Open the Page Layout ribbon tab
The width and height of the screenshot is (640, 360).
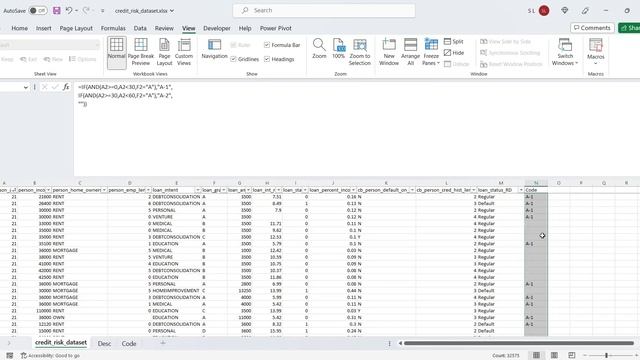tap(76, 28)
